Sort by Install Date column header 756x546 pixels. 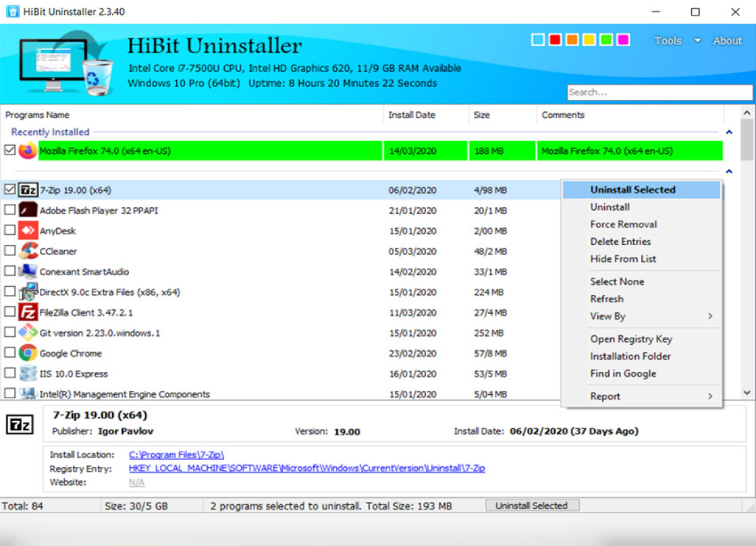pyautogui.click(x=426, y=115)
